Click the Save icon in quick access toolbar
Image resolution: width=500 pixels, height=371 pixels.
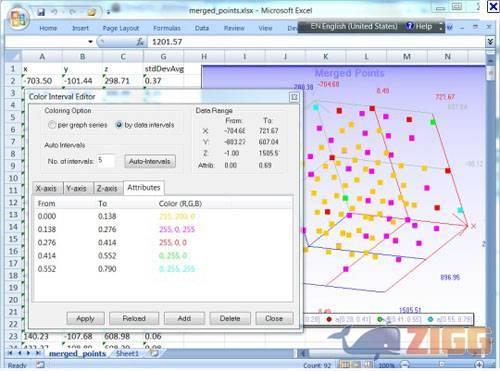click(41, 12)
